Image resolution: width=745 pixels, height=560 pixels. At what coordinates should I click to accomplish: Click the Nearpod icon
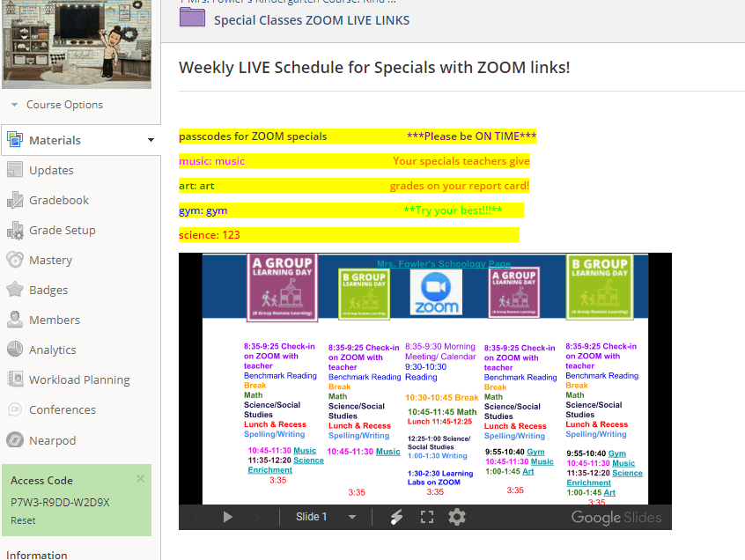pyautogui.click(x=15, y=440)
